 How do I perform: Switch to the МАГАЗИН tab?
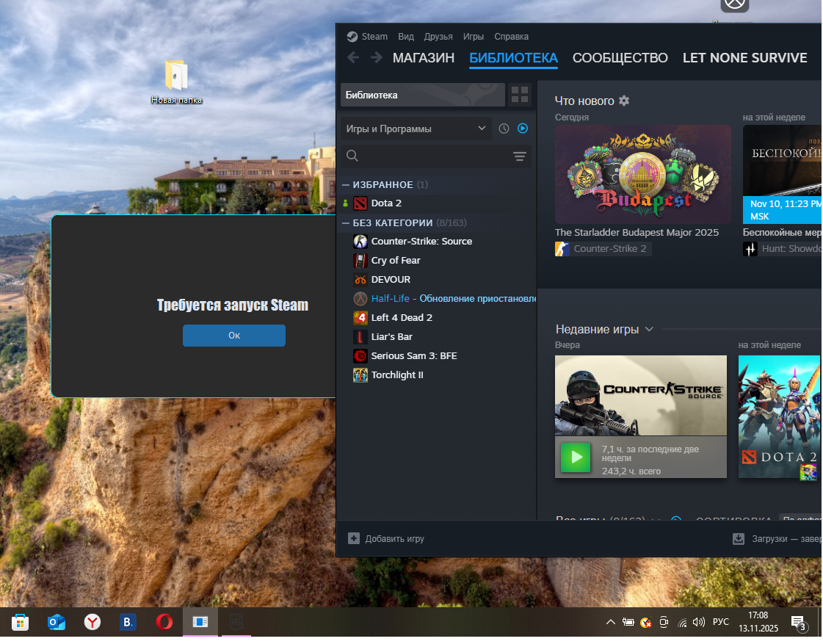[x=424, y=58]
